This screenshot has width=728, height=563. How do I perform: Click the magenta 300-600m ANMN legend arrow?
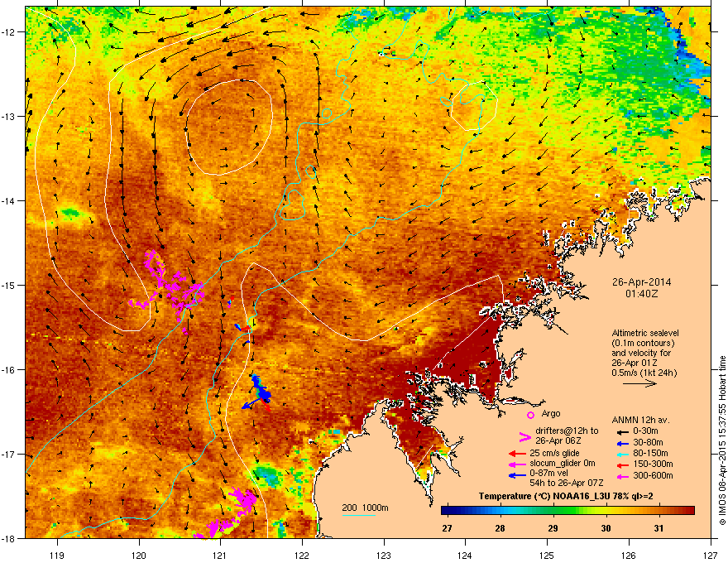click(x=621, y=476)
